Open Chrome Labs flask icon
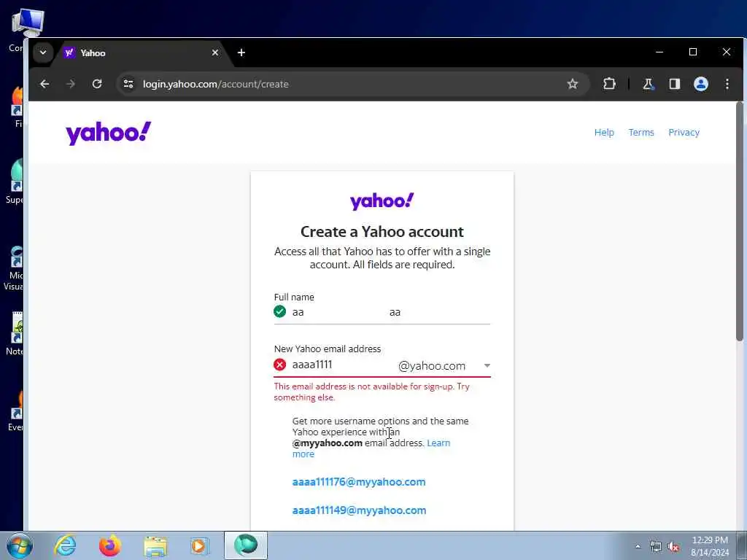 pos(648,85)
